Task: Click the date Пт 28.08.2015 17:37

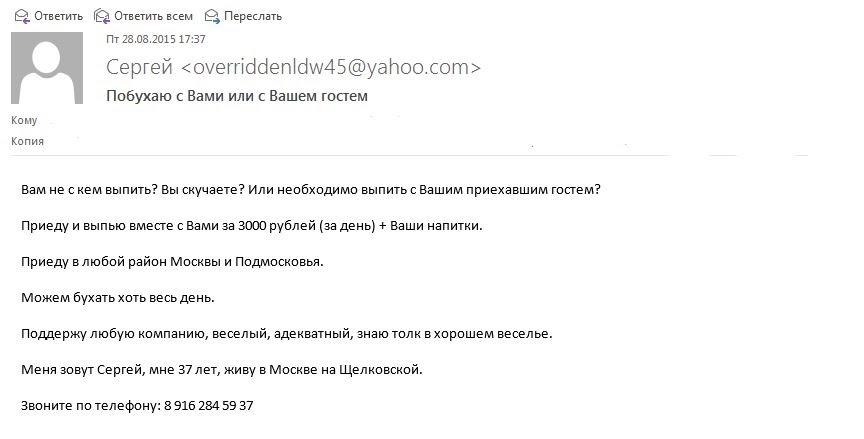Action: 156,39
